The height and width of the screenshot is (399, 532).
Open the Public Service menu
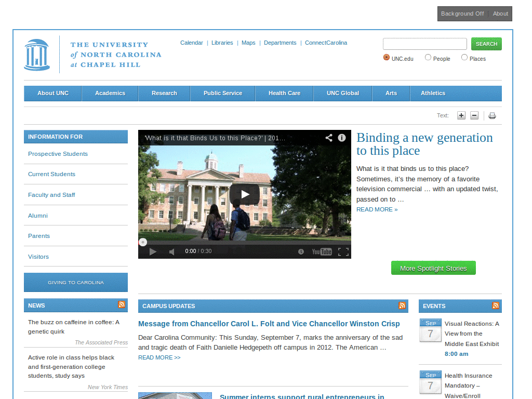(x=222, y=94)
